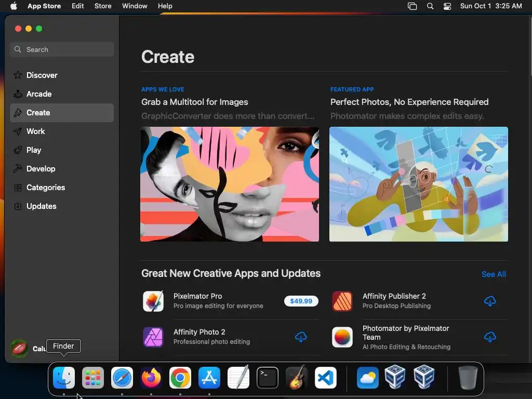This screenshot has height=399, width=532.
Task: Open the Trash in the Dock
Action: (468, 378)
